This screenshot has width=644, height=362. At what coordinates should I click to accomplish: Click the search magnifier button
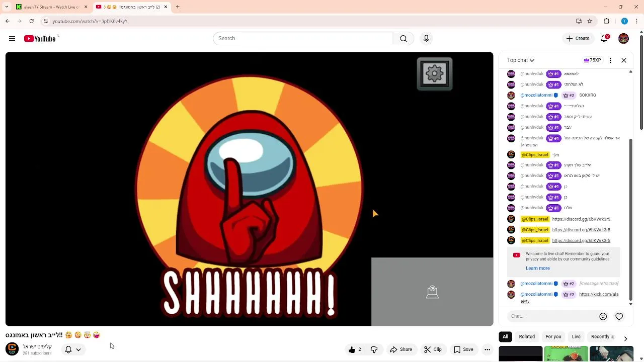click(x=404, y=39)
